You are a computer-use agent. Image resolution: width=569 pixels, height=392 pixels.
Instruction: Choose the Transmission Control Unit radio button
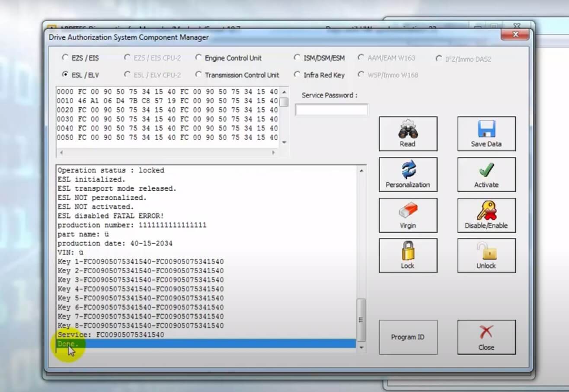pyautogui.click(x=198, y=75)
